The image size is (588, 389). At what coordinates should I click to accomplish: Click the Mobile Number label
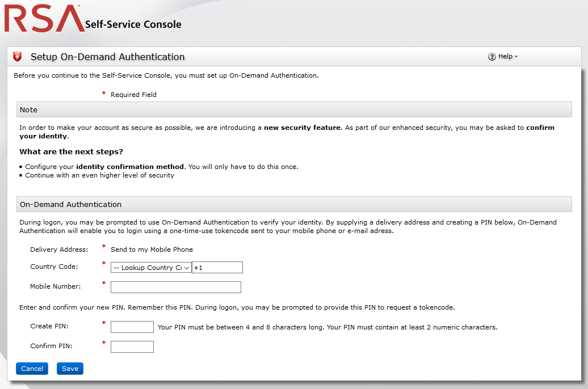(56, 286)
